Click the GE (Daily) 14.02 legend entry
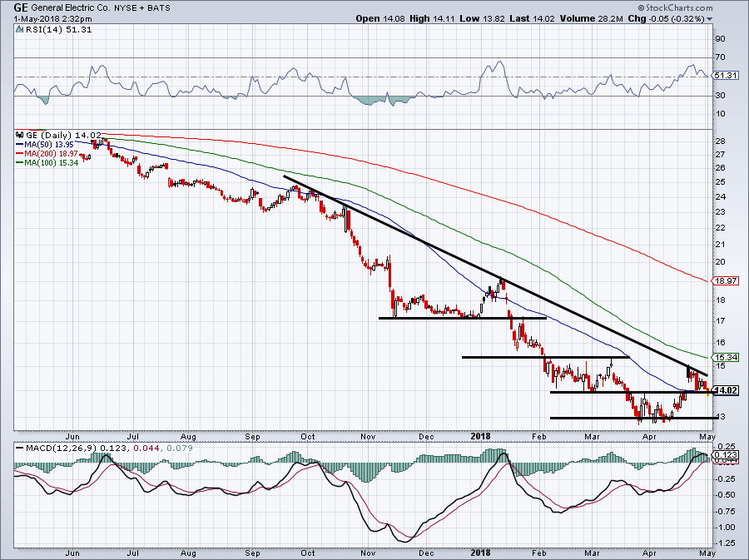This screenshot has width=749, height=560. click(x=63, y=135)
